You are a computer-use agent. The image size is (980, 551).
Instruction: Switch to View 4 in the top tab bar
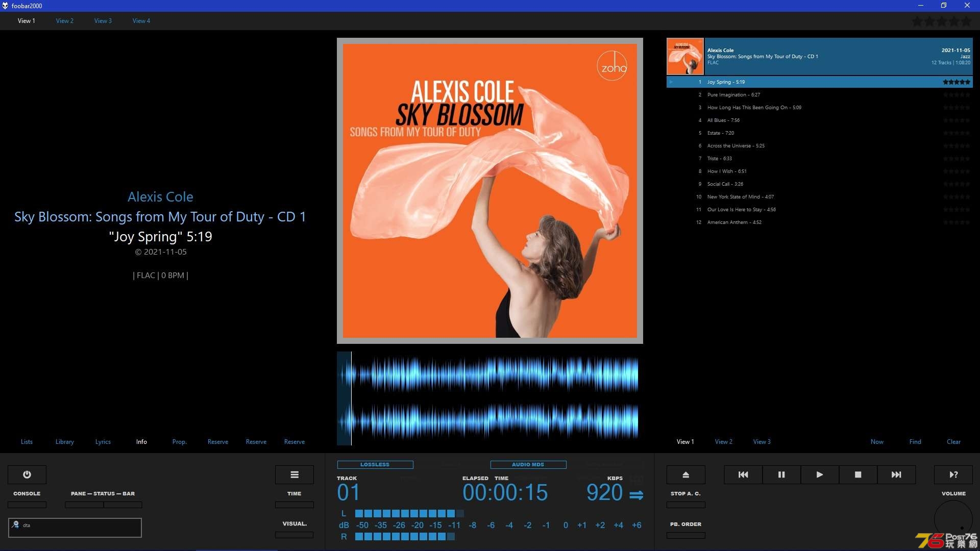[x=141, y=21]
